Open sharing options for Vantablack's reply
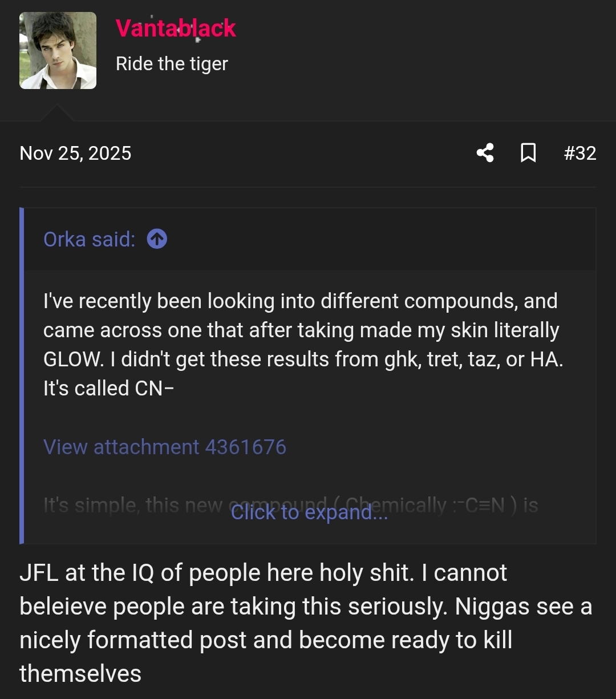 (484, 153)
